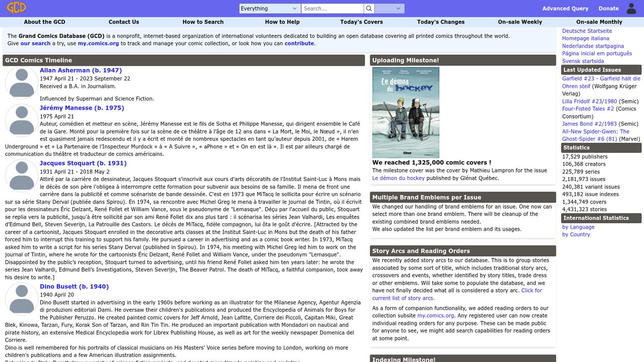Click the 'contribute' link
644x362 pixels.
click(x=299, y=44)
